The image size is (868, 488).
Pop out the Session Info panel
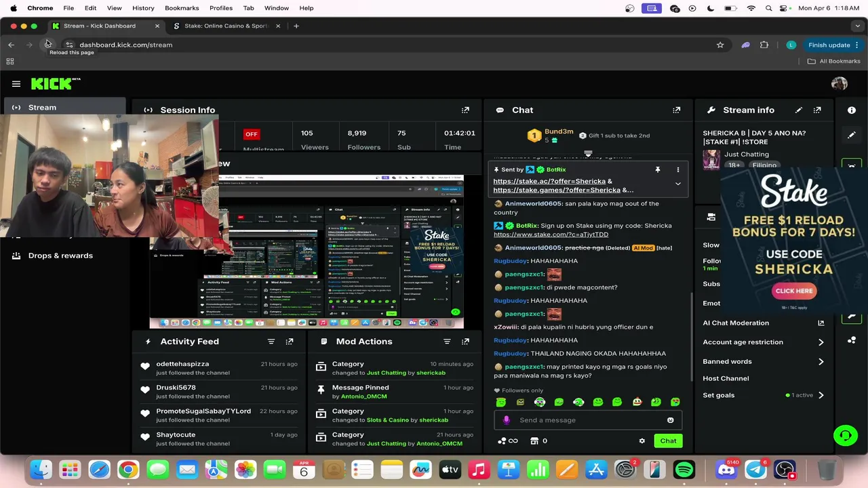point(465,110)
